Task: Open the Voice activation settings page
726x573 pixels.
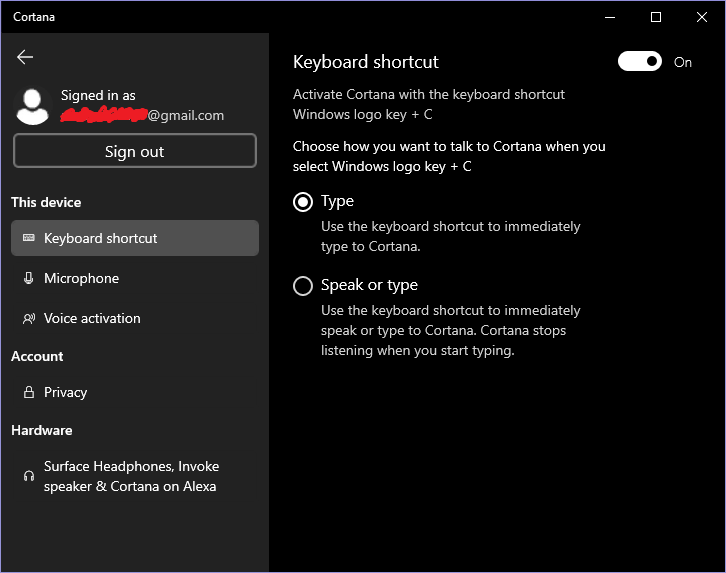Action: [x=135, y=318]
